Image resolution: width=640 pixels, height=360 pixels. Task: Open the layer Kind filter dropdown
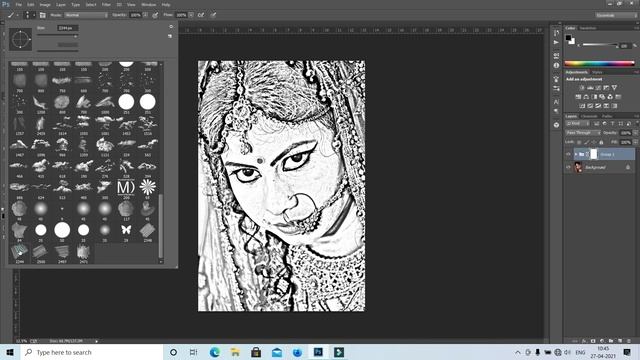click(578, 124)
